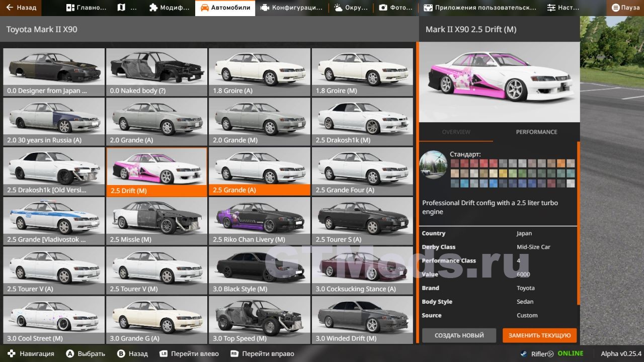Screen dimensions: 644x362
Task: Open engine icon vehicle configuration menu
Action: point(265,8)
